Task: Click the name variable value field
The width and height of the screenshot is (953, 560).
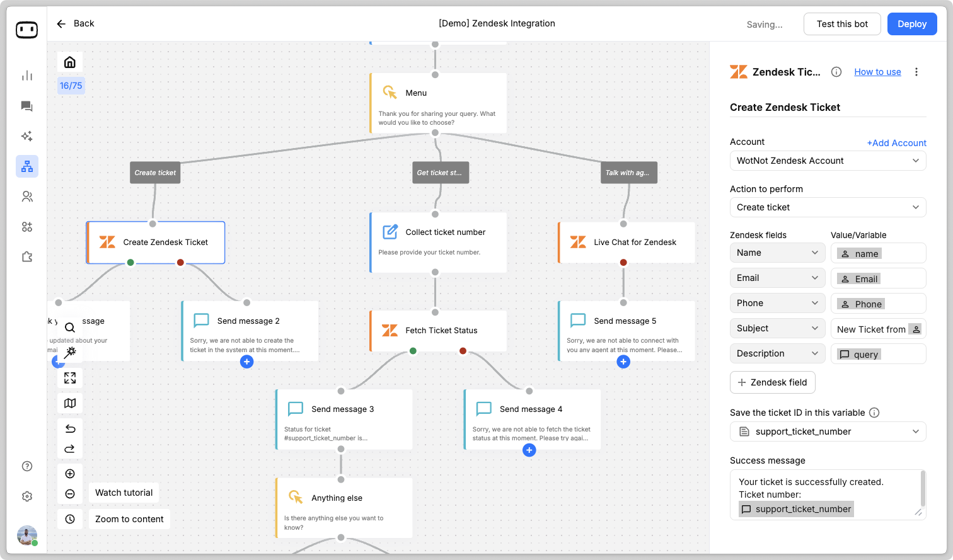Action: pos(879,253)
